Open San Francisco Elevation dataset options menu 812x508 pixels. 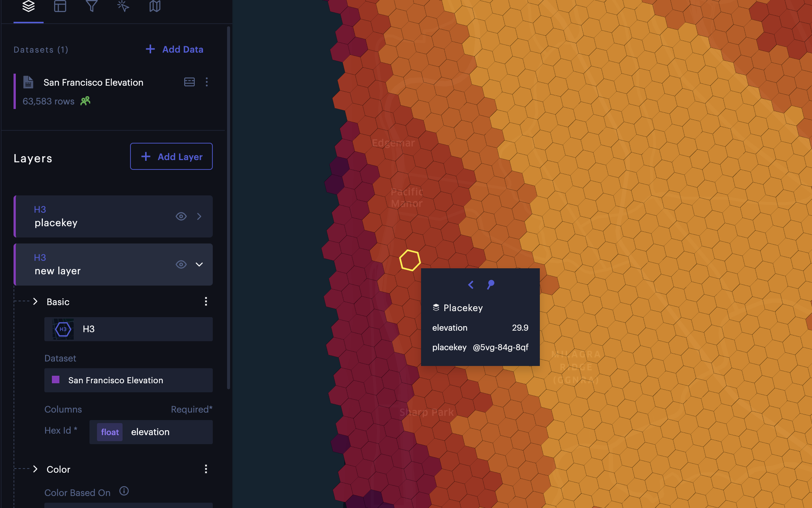click(207, 82)
